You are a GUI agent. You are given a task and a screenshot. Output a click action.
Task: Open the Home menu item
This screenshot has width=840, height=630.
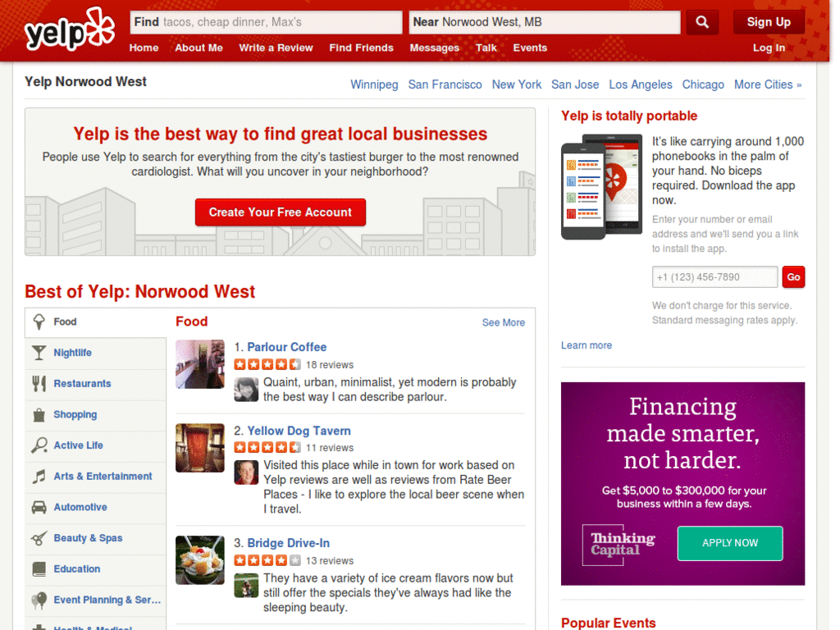click(x=144, y=48)
